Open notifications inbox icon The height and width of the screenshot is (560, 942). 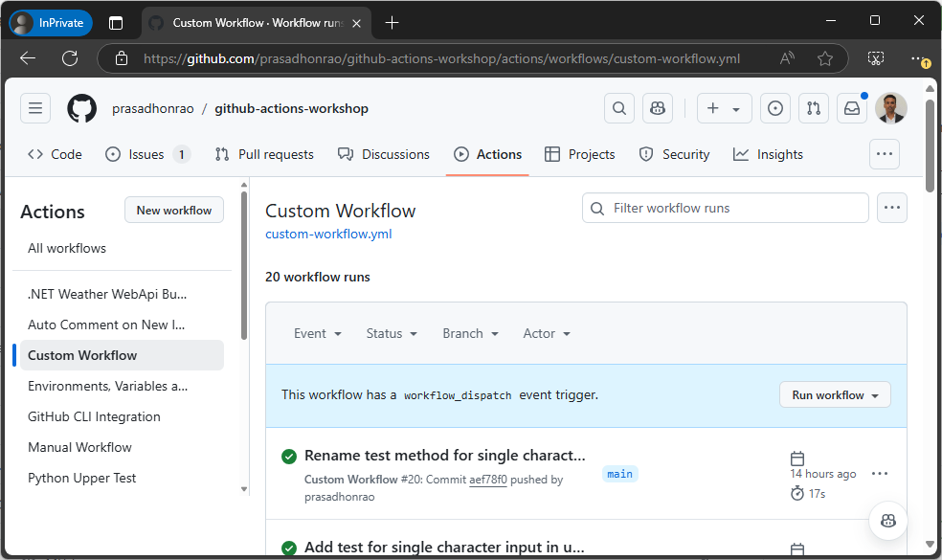tap(852, 108)
